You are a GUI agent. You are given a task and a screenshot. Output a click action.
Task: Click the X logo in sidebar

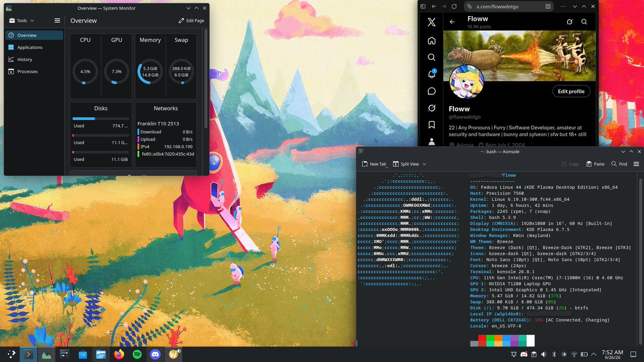(431, 23)
